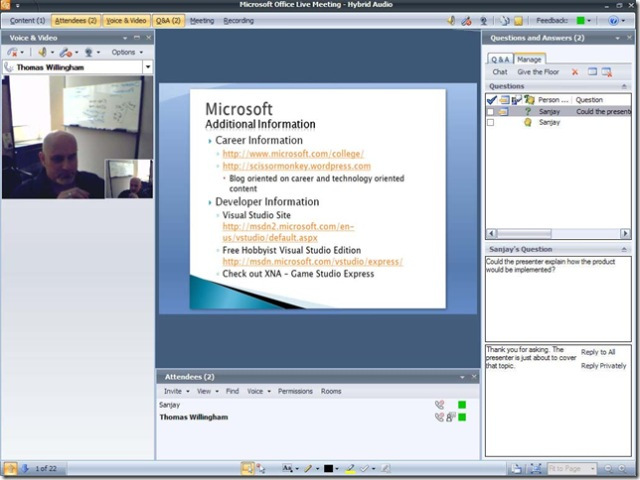Click the hang-up phone icon in Voice & Video
This screenshot has height=480, width=640.
(12, 52)
